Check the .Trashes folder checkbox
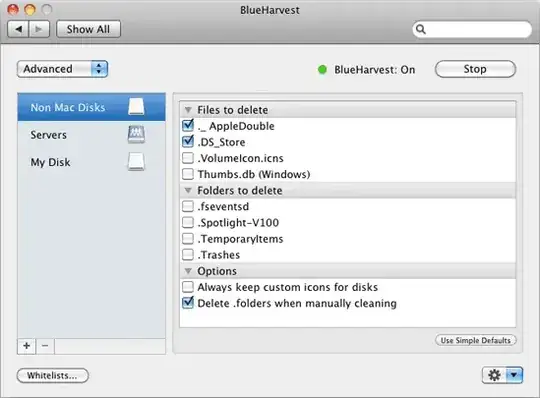Screen dimensions: 540x398 (x=188, y=254)
